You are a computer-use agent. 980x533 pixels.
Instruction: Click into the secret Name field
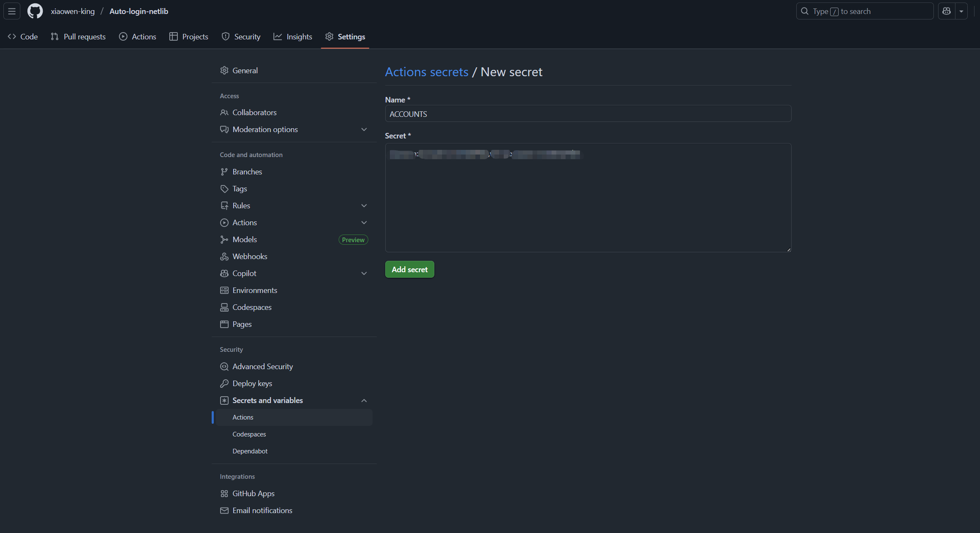point(588,114)
